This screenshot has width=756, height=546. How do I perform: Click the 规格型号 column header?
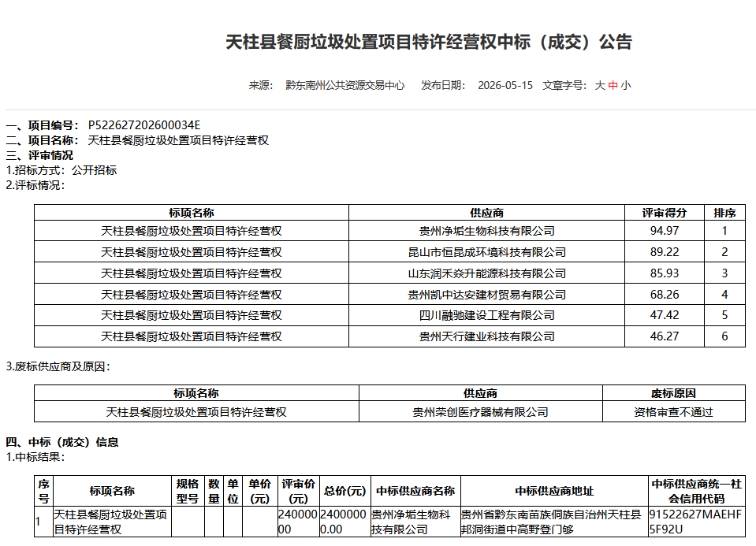tap(188, 491)
